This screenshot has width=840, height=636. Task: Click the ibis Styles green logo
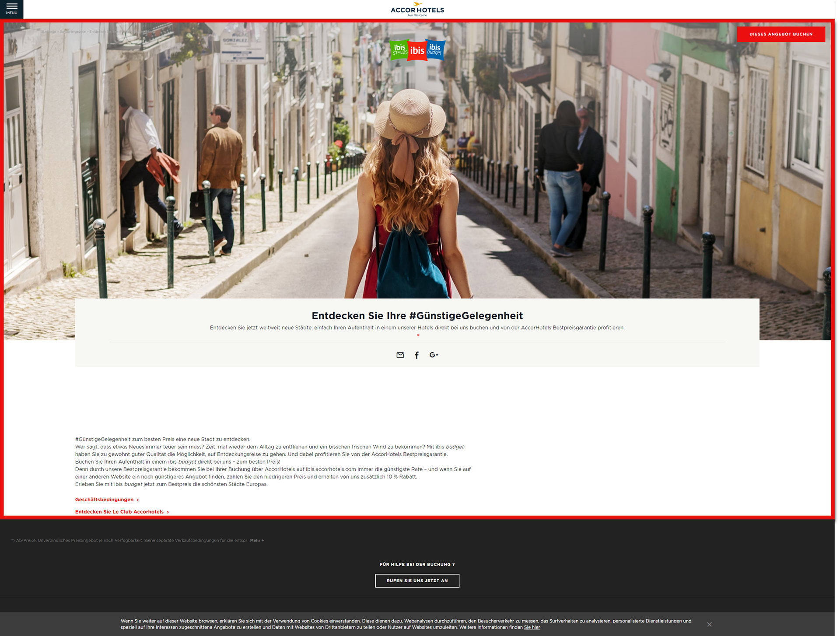coord(399,50)
